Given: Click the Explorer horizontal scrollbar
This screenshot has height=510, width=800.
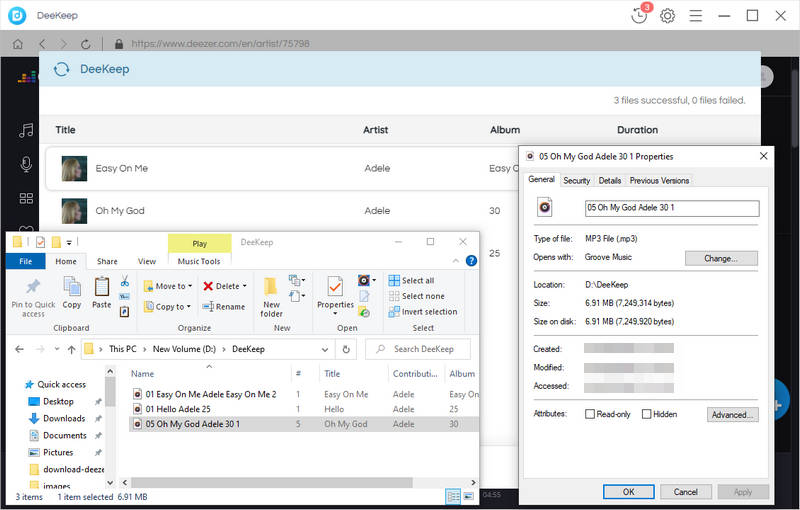Looking at the screenshot, I should pos(272,482).
